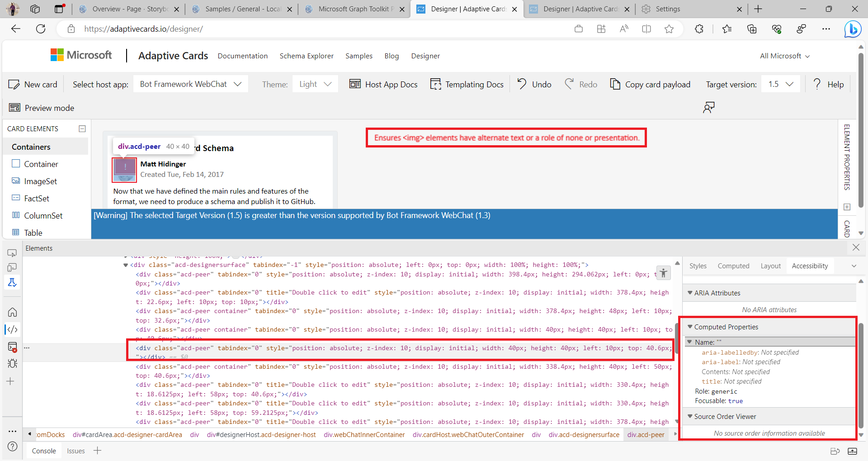Open Documentation page

click(243, 56)
